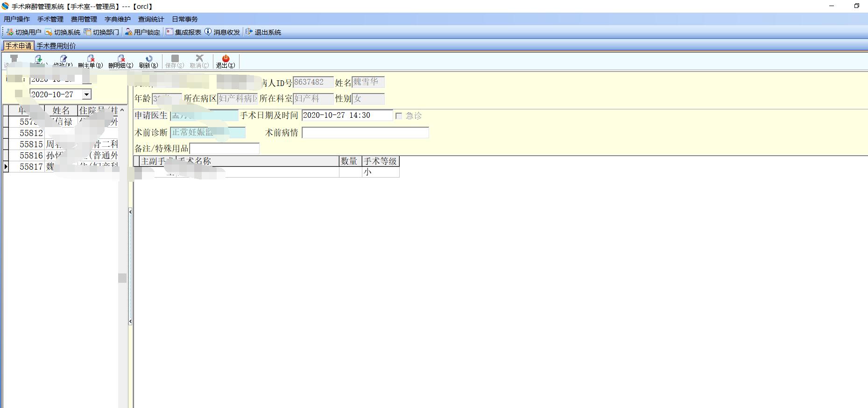Click the left list scroll-up arrow

point(122,110)
